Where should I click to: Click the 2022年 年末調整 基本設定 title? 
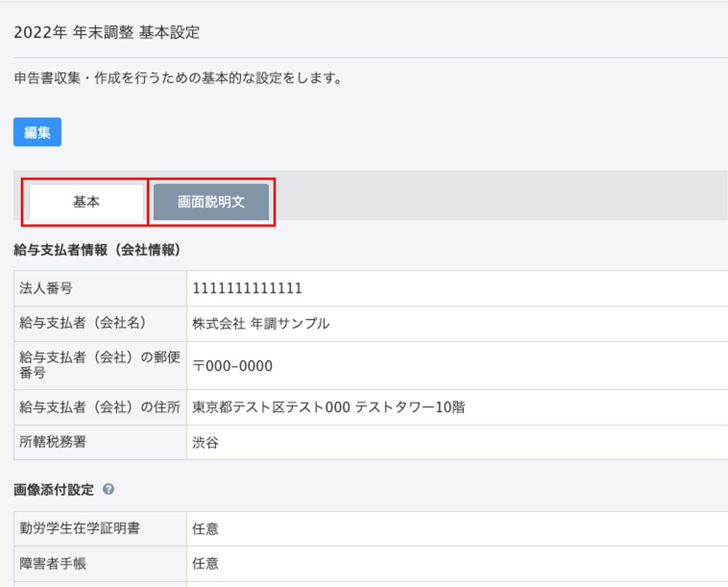tap(107, 33)
